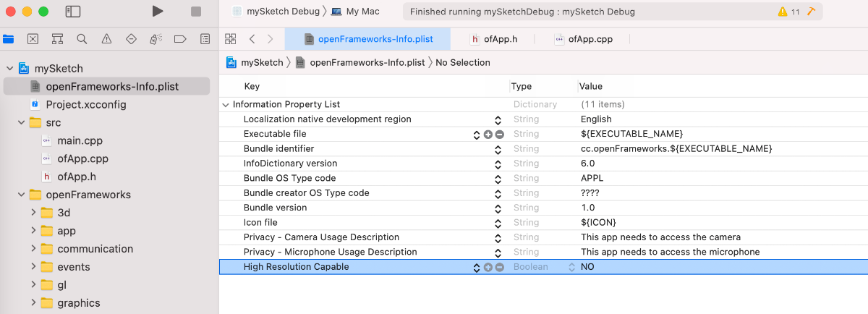Click the Value column header
The image size is (868, 314).
591,86
